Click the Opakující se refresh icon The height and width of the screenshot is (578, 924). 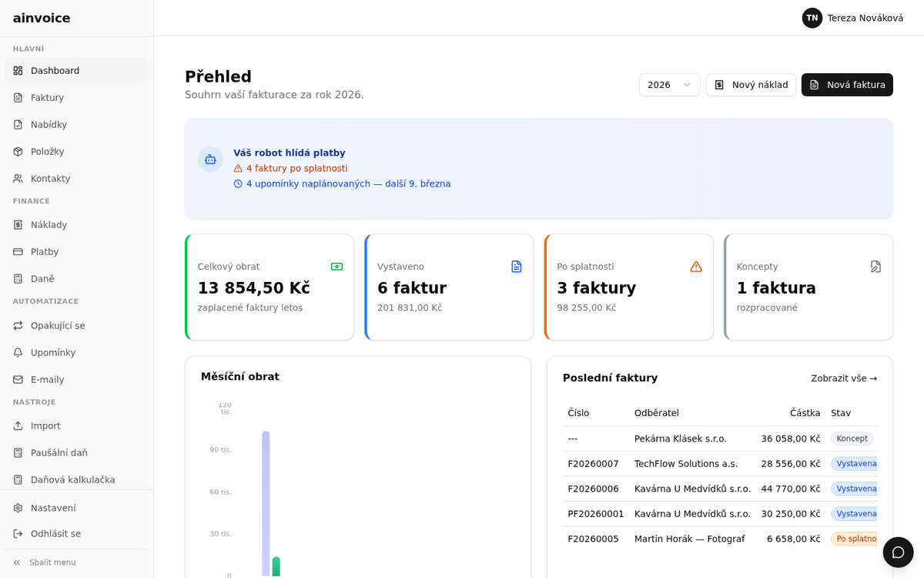(18, 326)
